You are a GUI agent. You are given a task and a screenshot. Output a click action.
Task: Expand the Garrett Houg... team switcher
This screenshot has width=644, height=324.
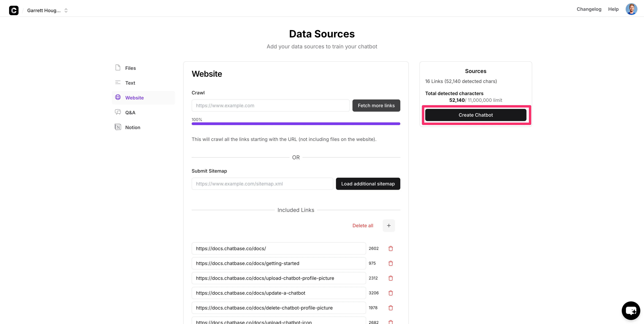(47, 10)
